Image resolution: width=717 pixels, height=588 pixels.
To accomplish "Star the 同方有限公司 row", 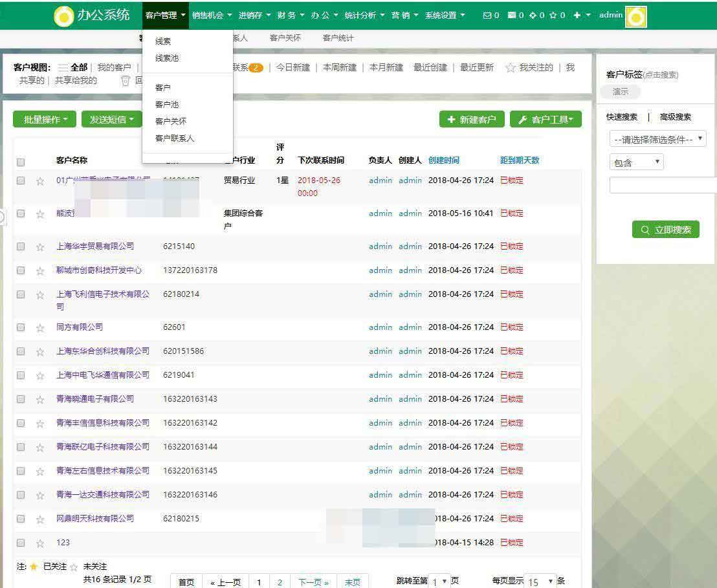I will [x=40, y=327].
